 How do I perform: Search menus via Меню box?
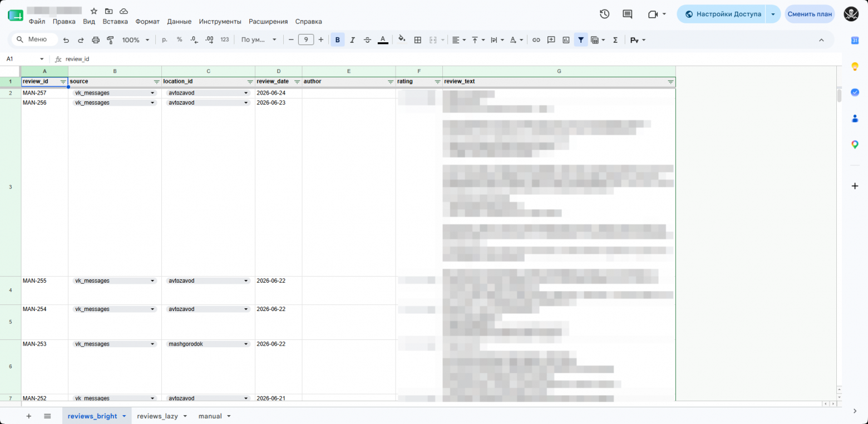[x=34, y=40]
